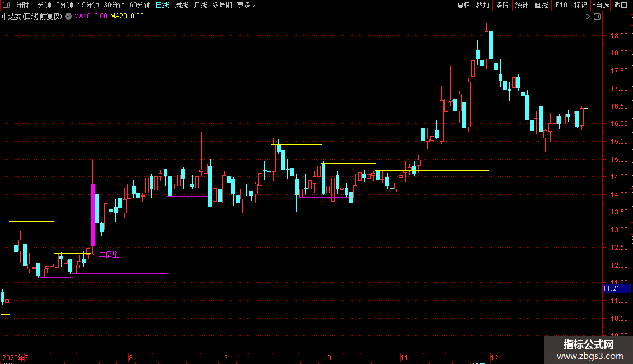Viewport: 633px width, 364px height.
Task: Click the month 12 date axis marker
Action: point(495,357)
